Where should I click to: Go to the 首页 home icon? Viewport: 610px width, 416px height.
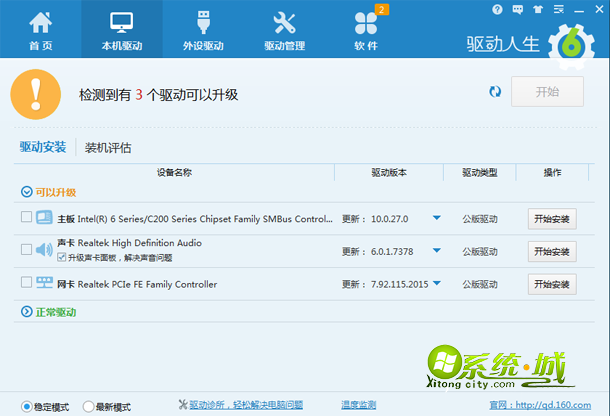[x=40, y=23]
